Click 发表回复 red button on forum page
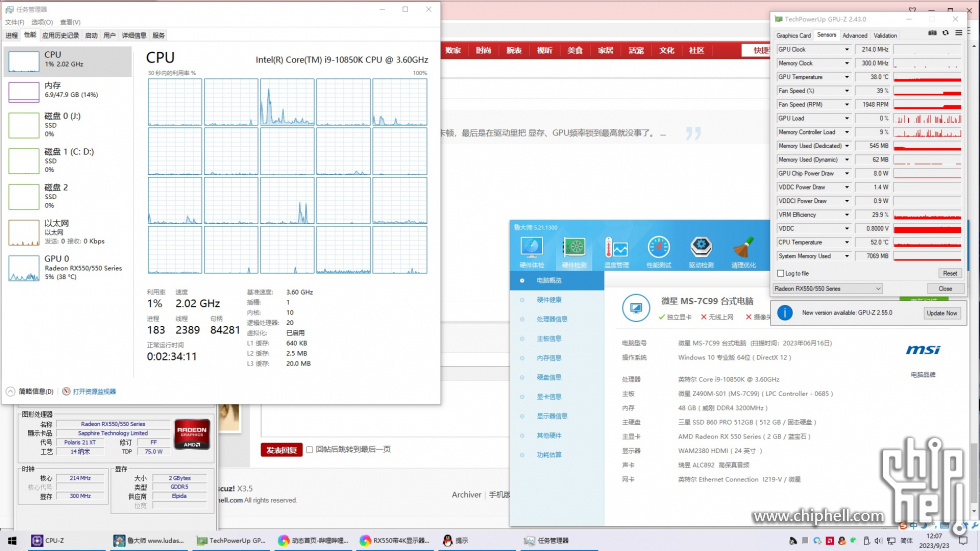980x551 pixels. click(x=282, y=450)
